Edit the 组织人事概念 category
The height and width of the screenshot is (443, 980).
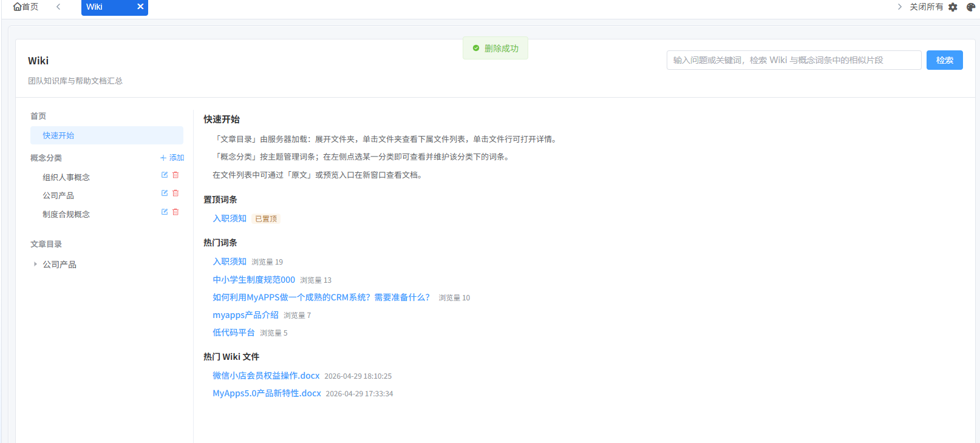(164, 175)
